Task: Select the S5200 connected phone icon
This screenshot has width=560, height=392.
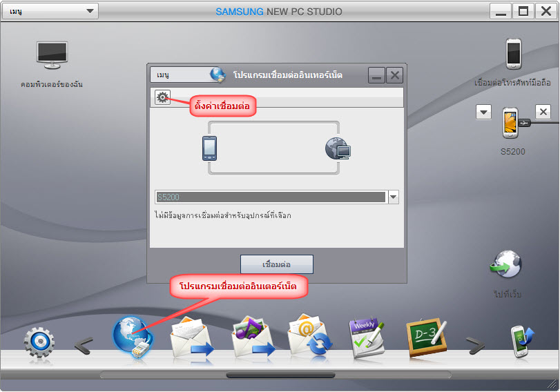Action: click(511, 123)
